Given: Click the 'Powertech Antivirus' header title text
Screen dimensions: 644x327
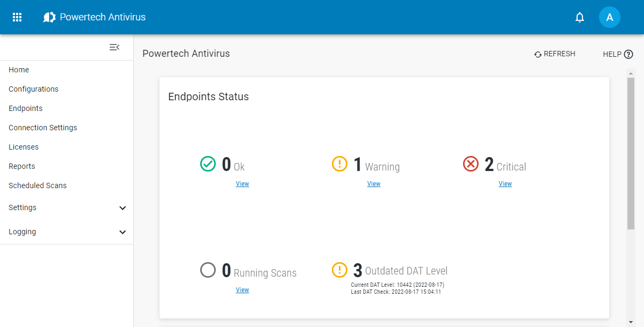Looking at the screenshot, I should (103, 17).
